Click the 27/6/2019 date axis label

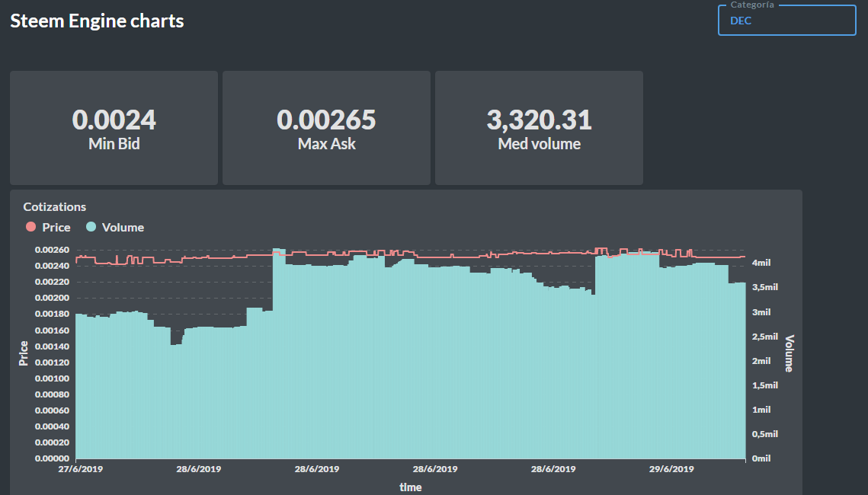81,469
